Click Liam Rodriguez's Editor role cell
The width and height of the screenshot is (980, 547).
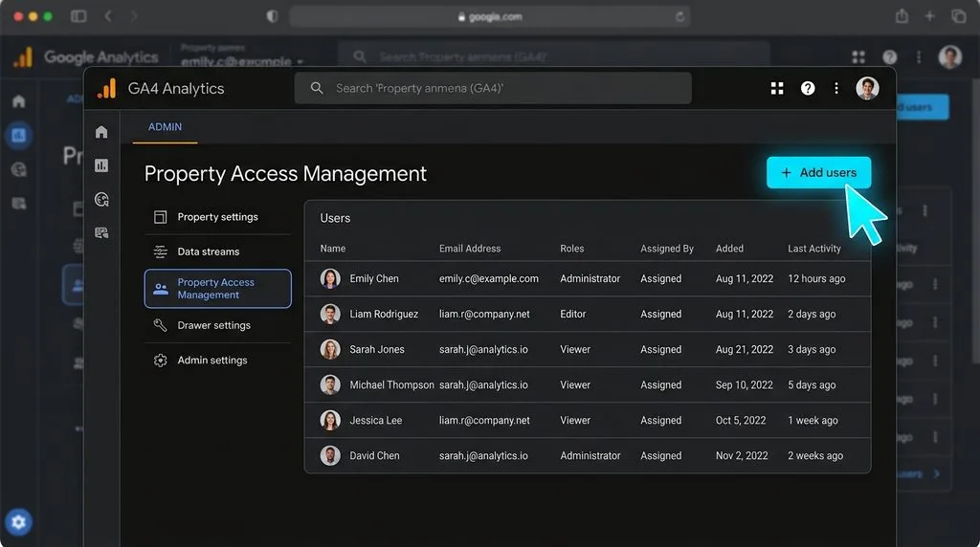click(x=572, y=314)
